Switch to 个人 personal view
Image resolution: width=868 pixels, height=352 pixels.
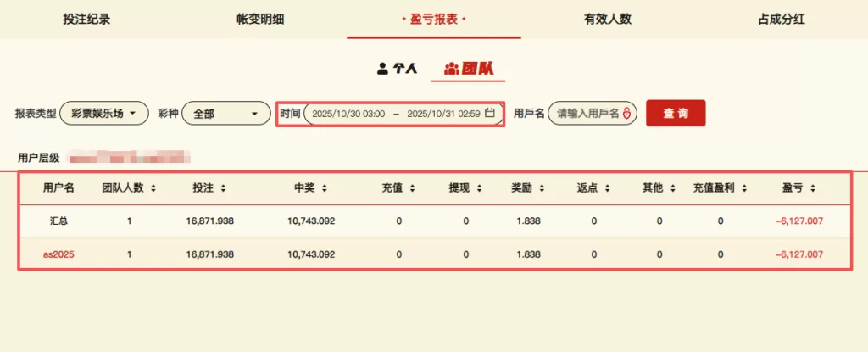(x=397, y=69)
